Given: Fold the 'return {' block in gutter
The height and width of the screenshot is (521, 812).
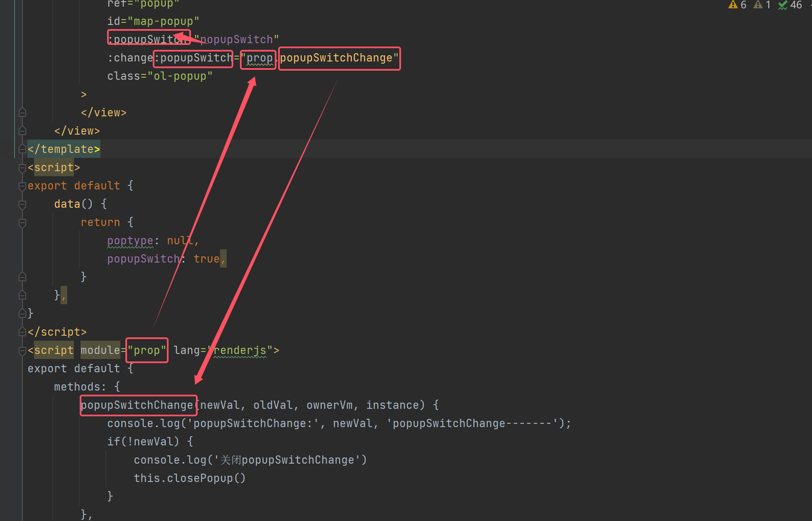Looking at the screenshot, I should coord(22,223).
